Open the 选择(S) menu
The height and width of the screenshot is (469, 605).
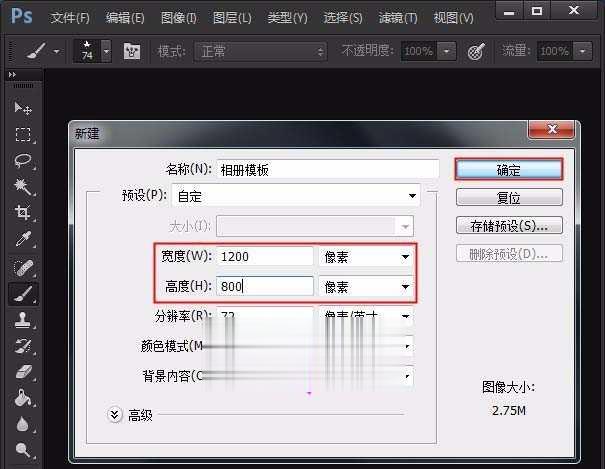[343, 18]
